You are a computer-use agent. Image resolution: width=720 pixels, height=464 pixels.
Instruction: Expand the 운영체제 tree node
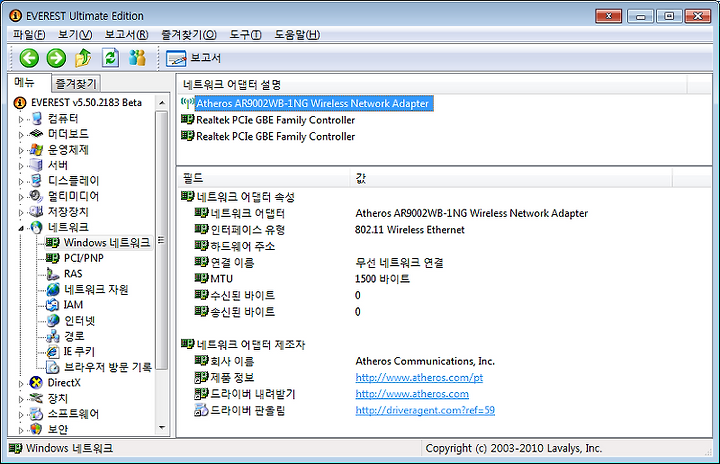click(x=21, y=150)
